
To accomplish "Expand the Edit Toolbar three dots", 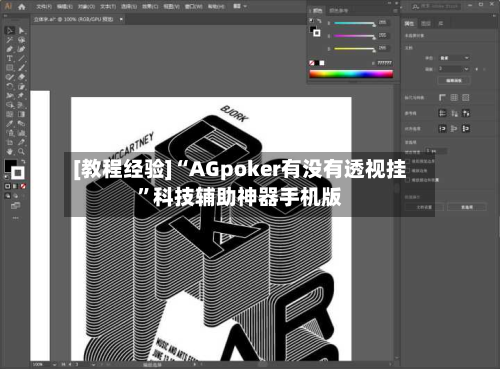I will pyautogui.click(x=16, y=218).
